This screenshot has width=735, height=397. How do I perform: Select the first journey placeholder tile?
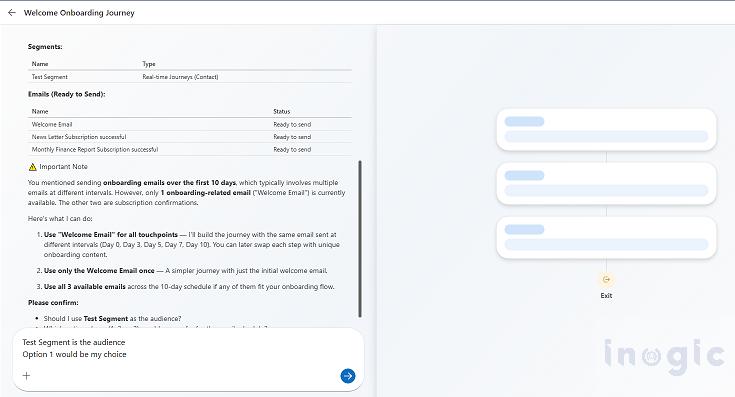(x=606, y=130)
